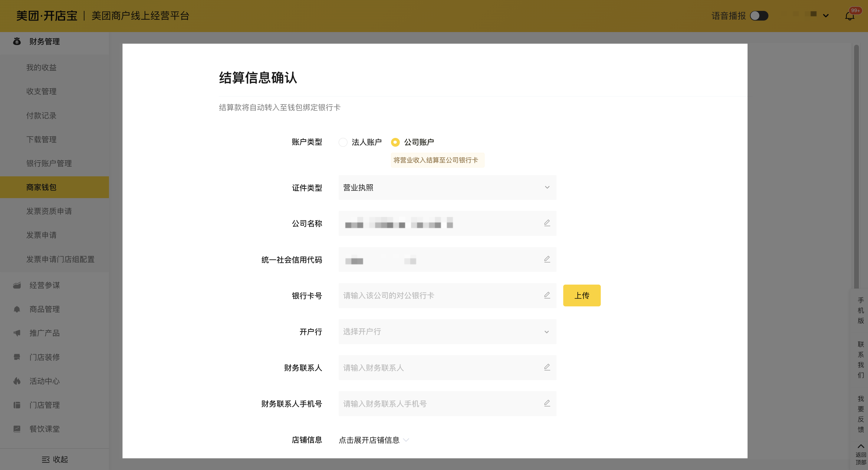Click edit pencil in 财务联系人手机号 field
The width and height of the screenshot is (868, 470).
(x=547, y=403)
